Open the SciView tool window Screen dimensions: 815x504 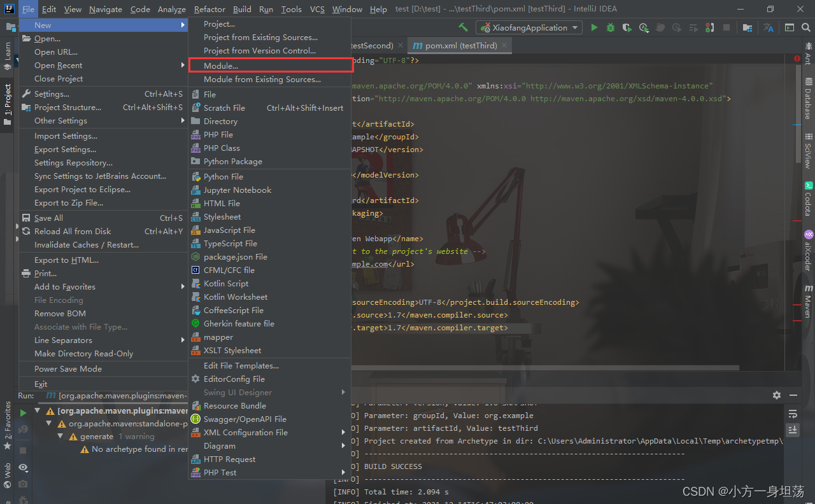[808, 150]
